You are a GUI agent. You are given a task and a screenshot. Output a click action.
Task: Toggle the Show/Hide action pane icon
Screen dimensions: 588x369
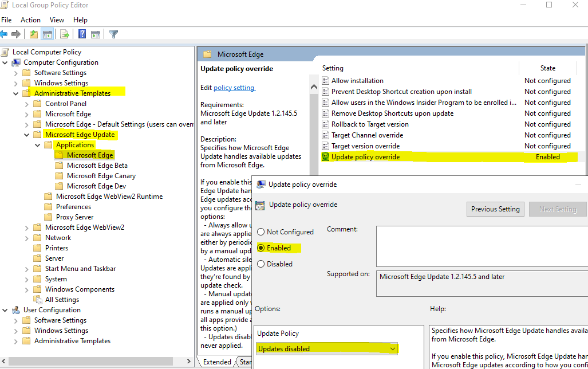click(96, 34)
